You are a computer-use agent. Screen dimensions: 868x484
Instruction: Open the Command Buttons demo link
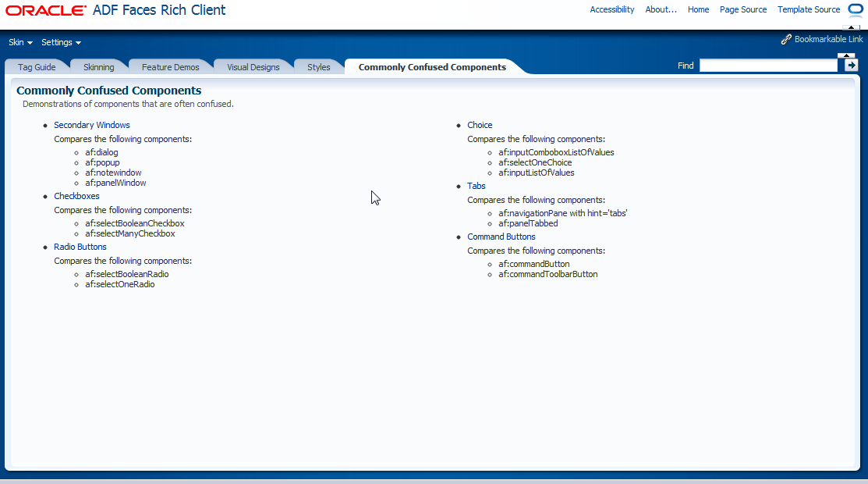click(x=501, y=237)
